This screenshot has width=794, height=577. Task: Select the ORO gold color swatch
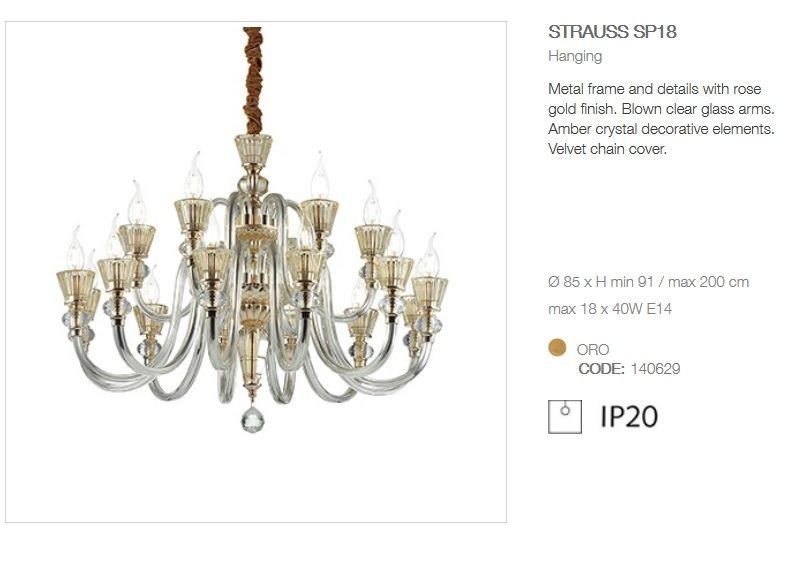pos(557,348)
